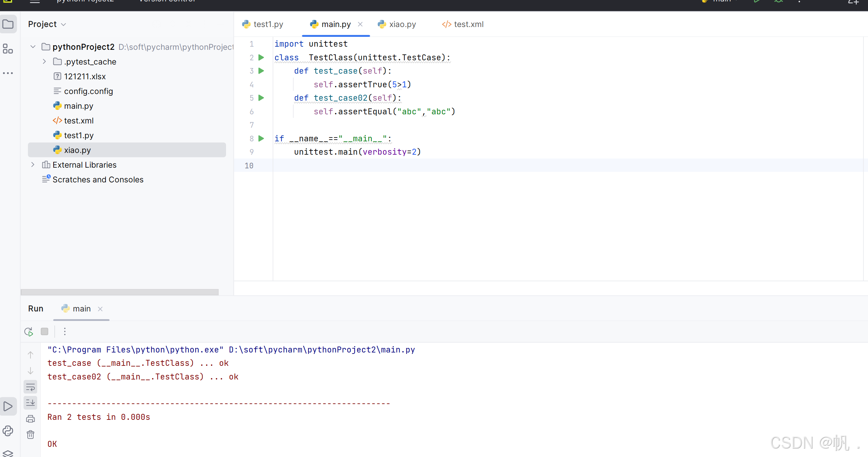Toggle scroll to end in the run console
Image resolution: width=868 pixels, height=457 pixels.
[30, 402]
